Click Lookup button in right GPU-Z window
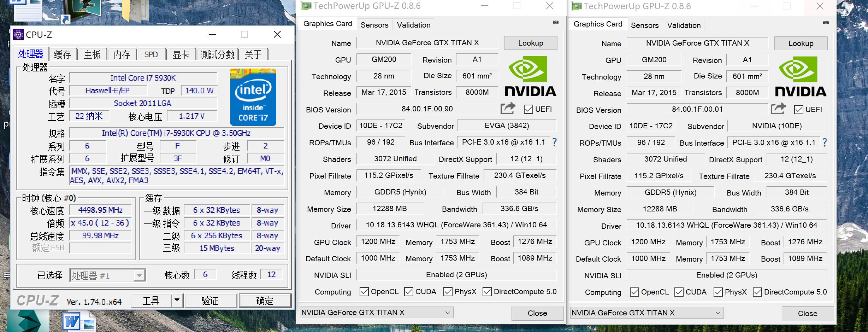868x332 pixels. [x=801, y=43]
